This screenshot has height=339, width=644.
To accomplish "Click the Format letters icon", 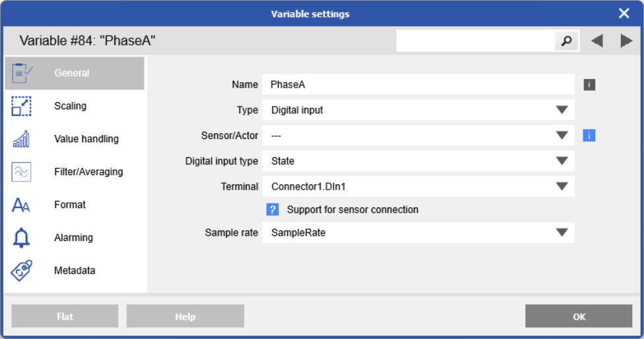I will (x=22, y=205).
